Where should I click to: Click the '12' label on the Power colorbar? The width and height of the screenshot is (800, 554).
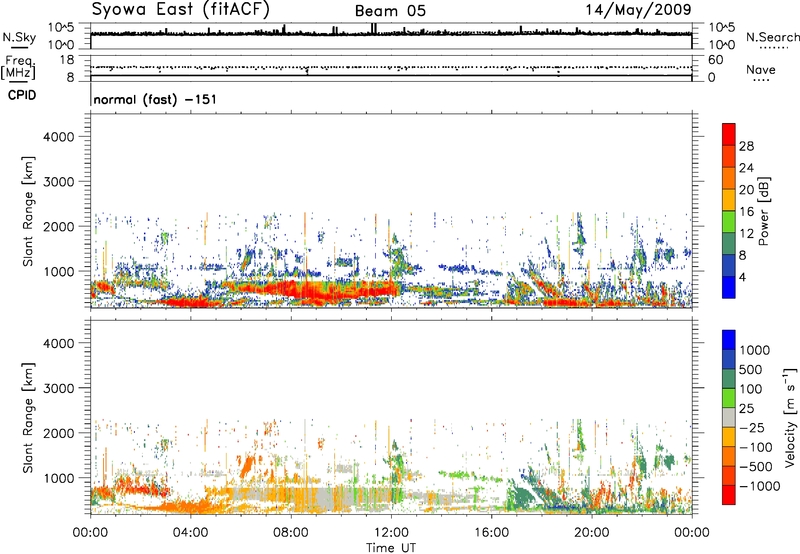pos(746,234)
